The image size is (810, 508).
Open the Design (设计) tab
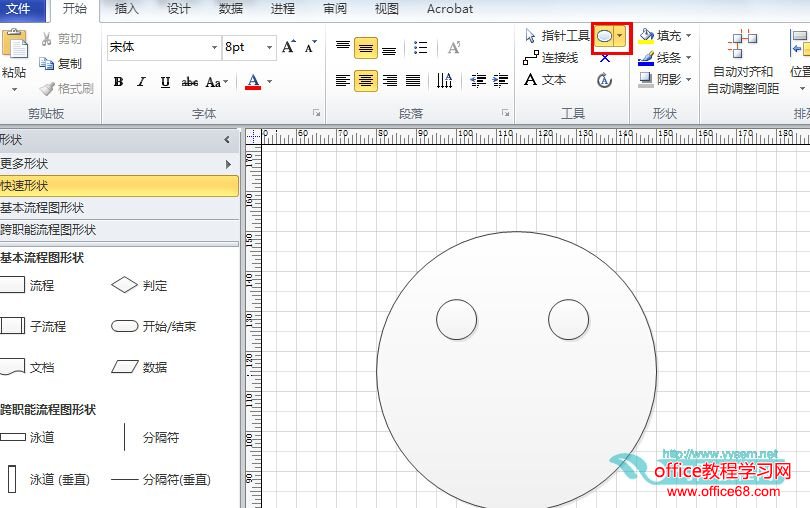coord(179,9)
